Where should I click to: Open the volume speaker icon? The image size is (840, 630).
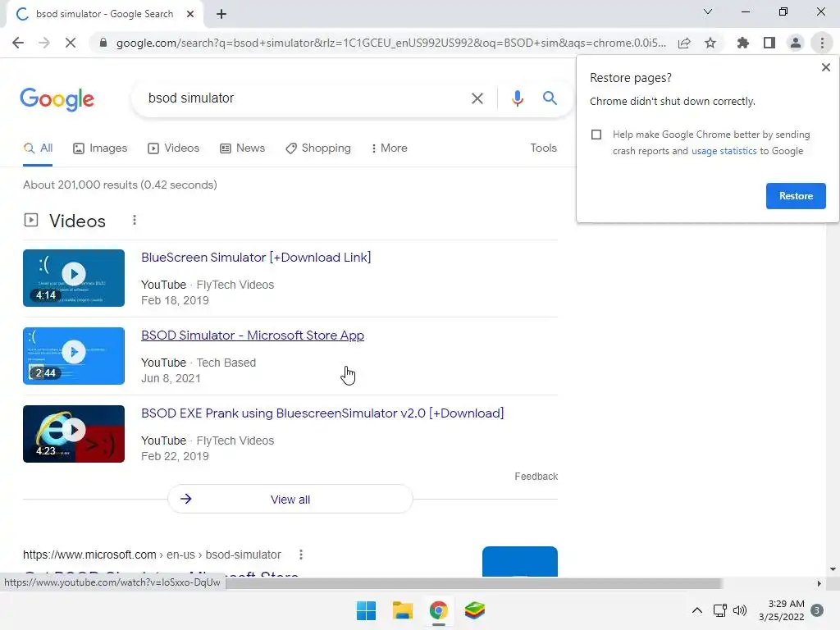click(x=740, y=610)
